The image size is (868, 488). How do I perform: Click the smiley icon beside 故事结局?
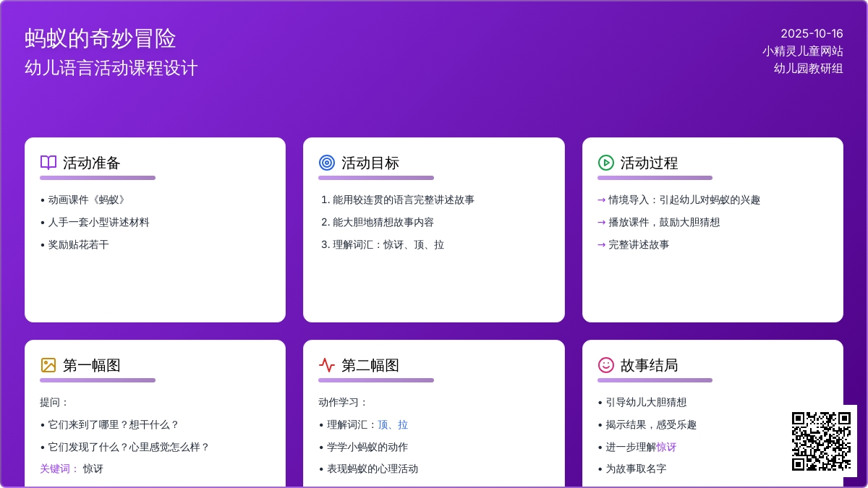(x=605, y=365)
